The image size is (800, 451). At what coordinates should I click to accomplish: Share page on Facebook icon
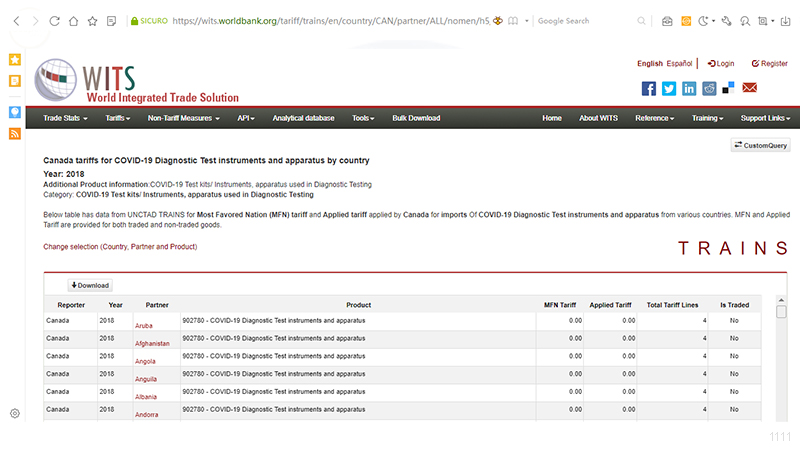[649, 88]
